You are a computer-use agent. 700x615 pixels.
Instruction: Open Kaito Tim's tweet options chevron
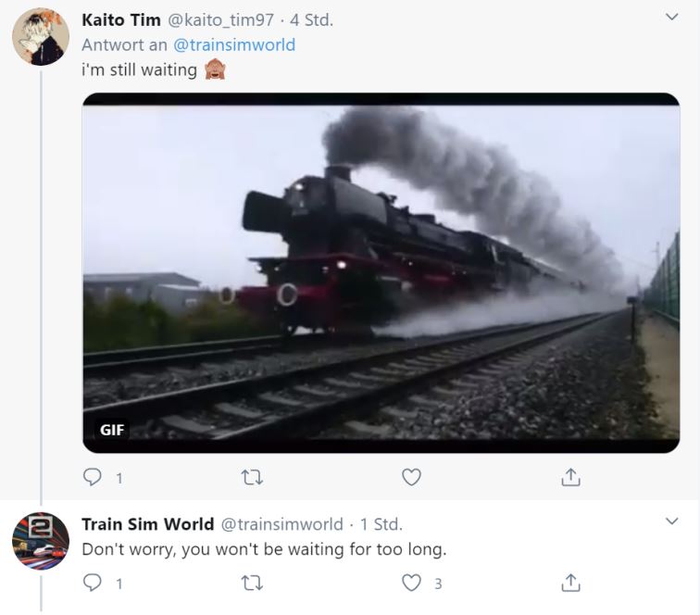coord(672,18)
